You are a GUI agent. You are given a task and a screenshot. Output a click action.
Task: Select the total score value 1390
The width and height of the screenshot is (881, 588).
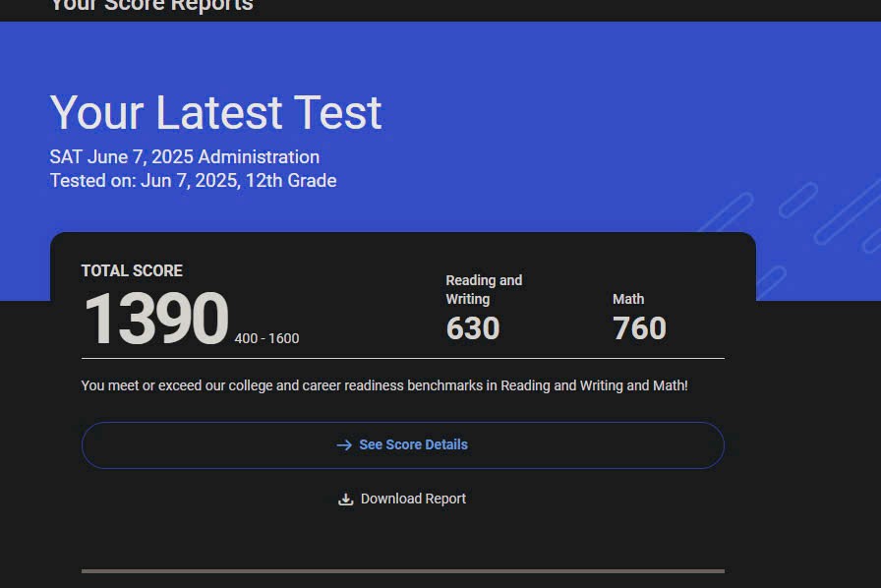pyautogui.click(x=156, y=319)
